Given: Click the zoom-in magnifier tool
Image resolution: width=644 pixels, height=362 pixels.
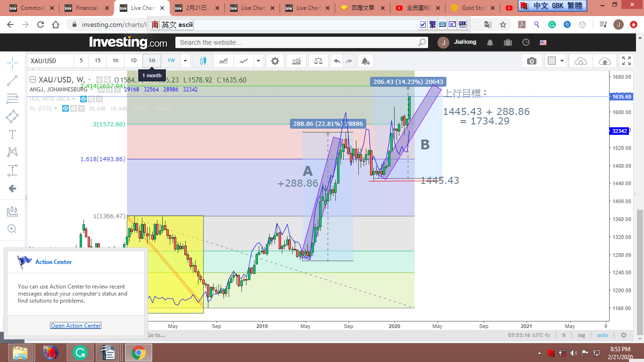Looking at the screenshot, I should pyautogui.click(x=13, y=229).
